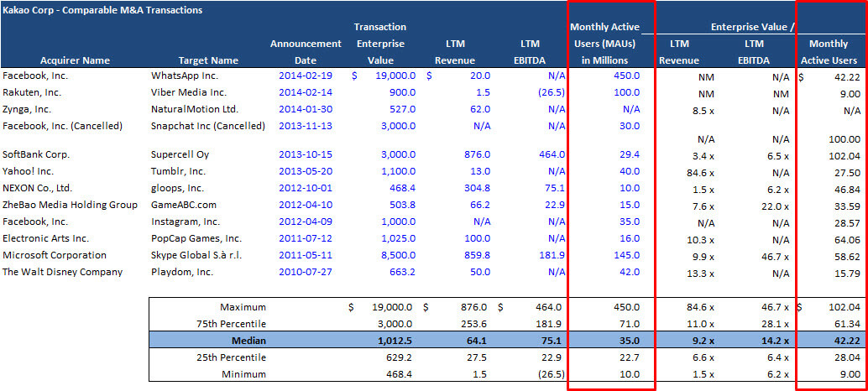Select 75th percentile MAU '71.0'

[629, 323]
